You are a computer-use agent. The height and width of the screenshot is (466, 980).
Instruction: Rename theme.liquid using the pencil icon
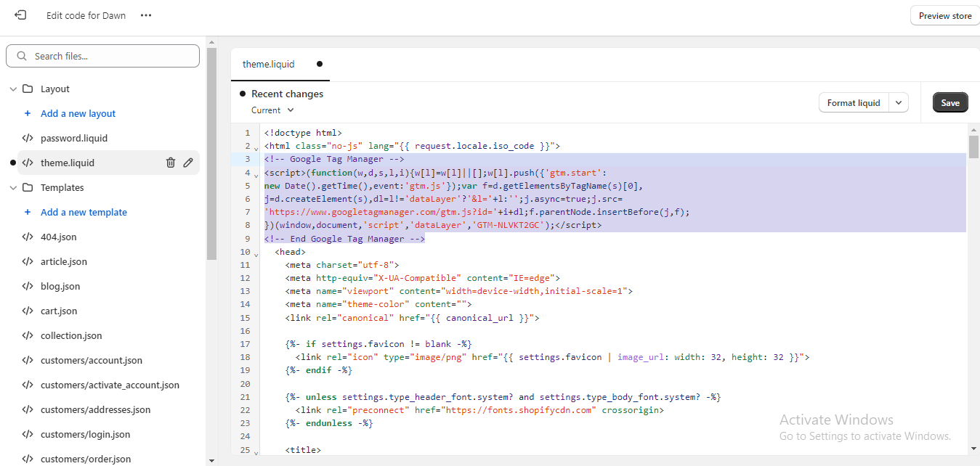188,163
